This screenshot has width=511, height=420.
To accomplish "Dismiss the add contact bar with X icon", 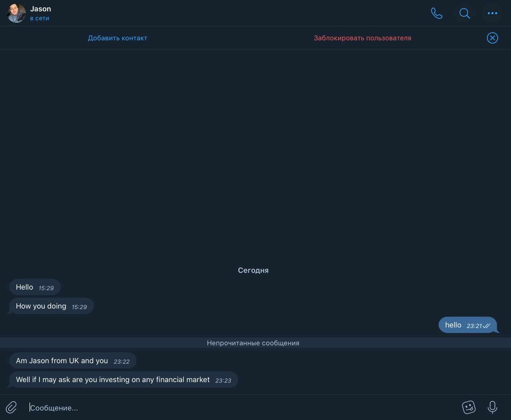I will [492, 38].
